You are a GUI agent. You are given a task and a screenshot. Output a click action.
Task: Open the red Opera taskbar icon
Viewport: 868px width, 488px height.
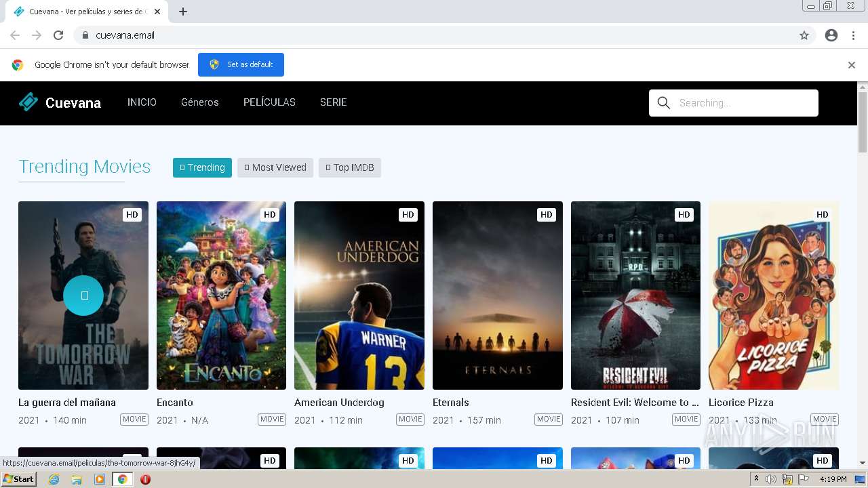point(145,479)
